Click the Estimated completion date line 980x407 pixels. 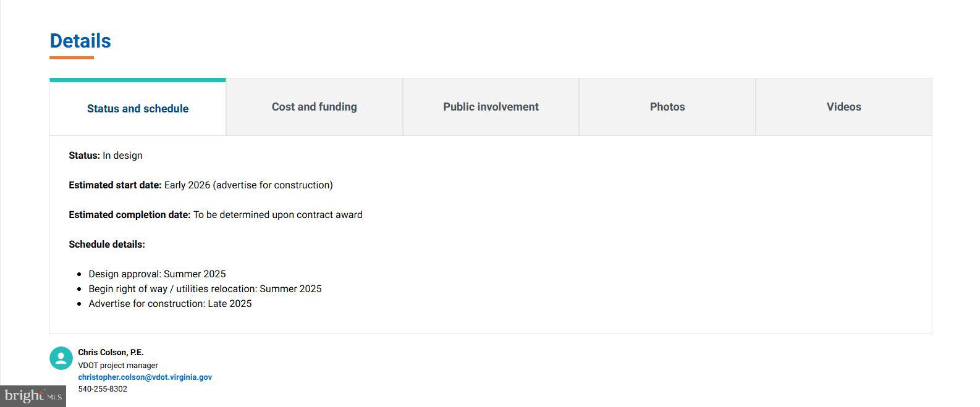point(216,215)
